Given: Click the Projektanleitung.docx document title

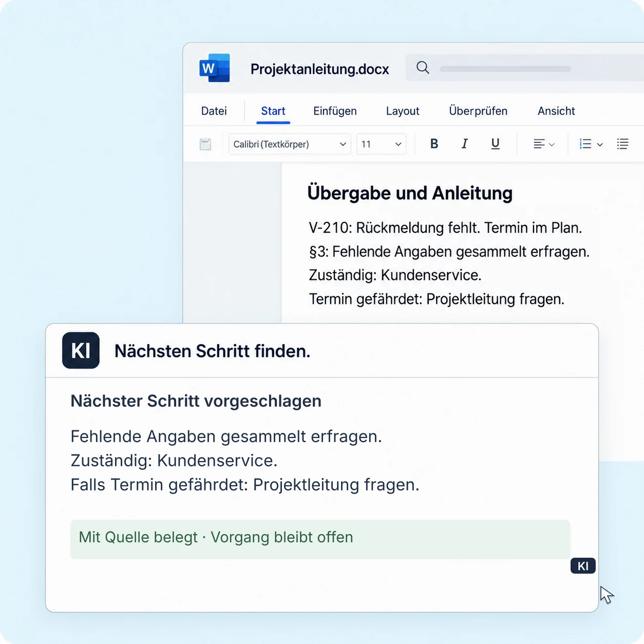Looking at the screenshot, I should tap(319, 69).
